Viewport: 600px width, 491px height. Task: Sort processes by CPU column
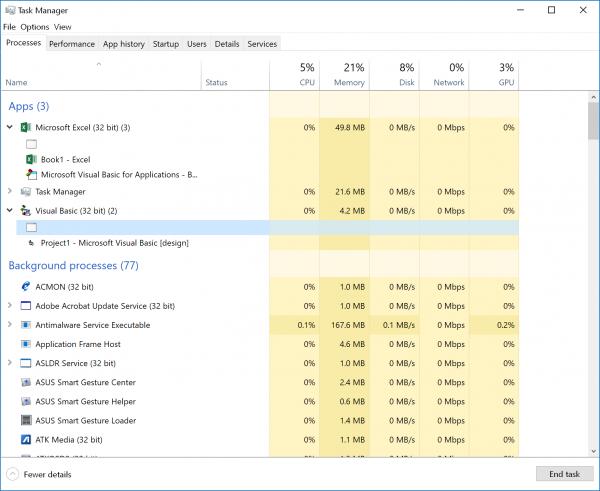(294, 75)
